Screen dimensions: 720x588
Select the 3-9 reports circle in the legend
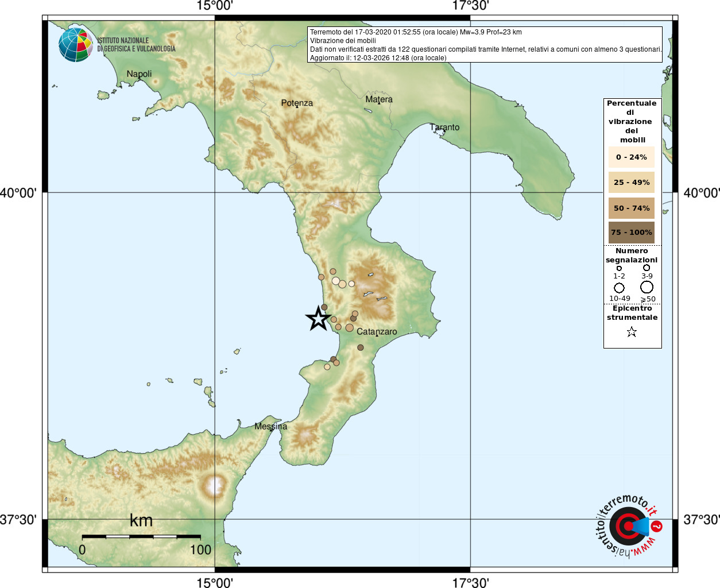tap(647, 268)
